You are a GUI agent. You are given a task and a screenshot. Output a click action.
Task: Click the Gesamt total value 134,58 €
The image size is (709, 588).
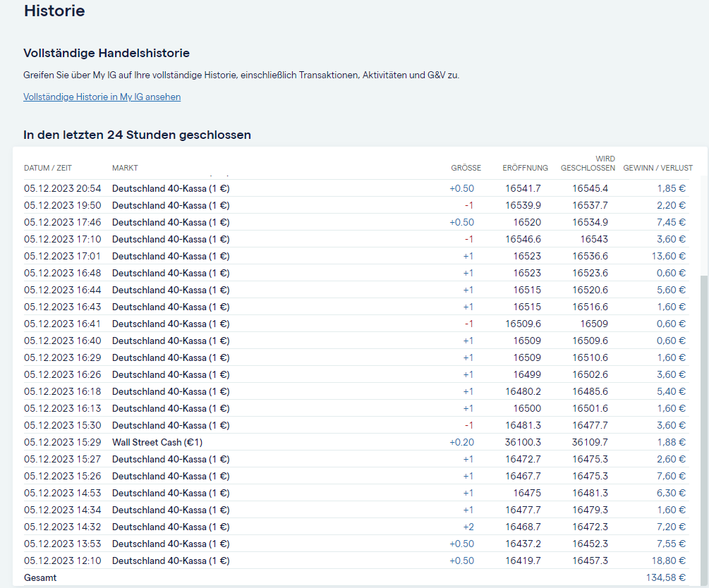(x=665, y=577)
